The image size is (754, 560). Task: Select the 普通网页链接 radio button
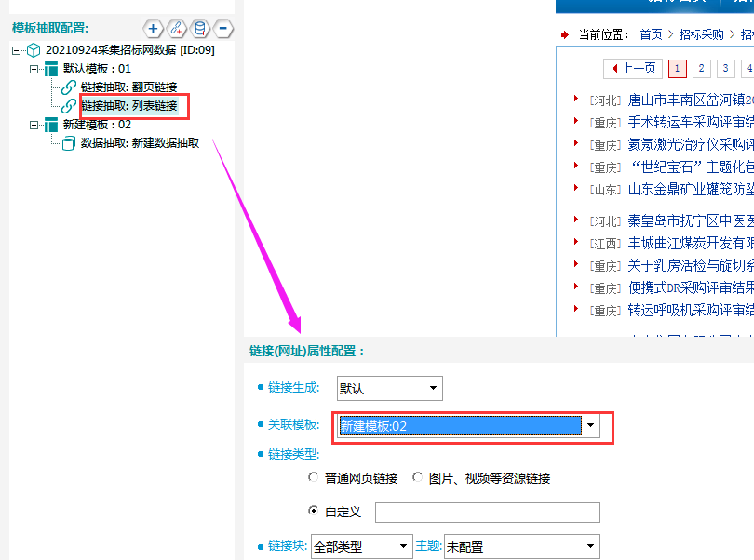coord(314,477)
